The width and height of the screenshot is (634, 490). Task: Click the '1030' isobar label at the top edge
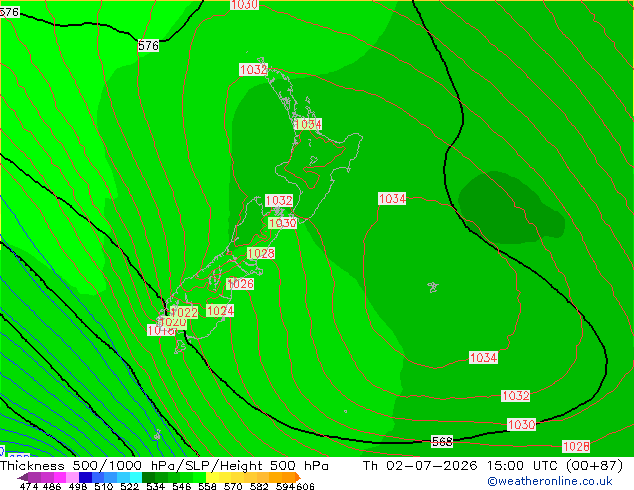point(244,4)
